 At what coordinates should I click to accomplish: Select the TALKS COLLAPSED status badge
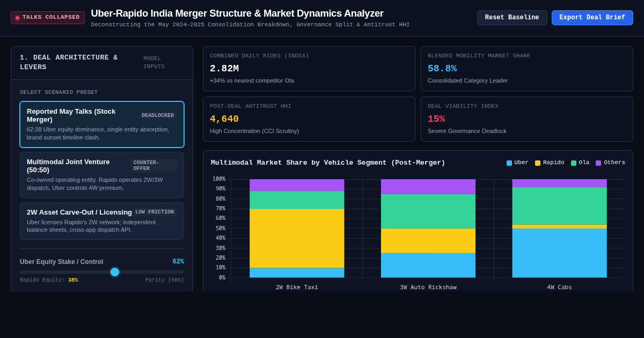[x=48, y=18]
